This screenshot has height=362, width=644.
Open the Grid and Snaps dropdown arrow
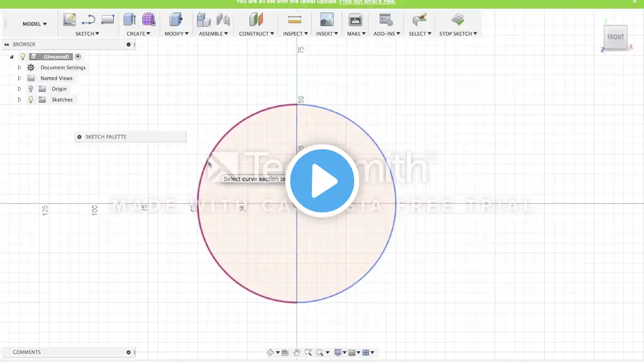[358, 353]
